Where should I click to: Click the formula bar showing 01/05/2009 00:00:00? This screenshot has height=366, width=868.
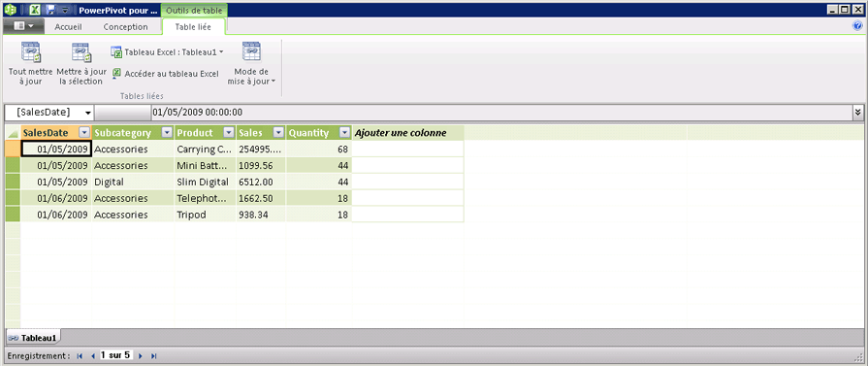coord(501,112)
